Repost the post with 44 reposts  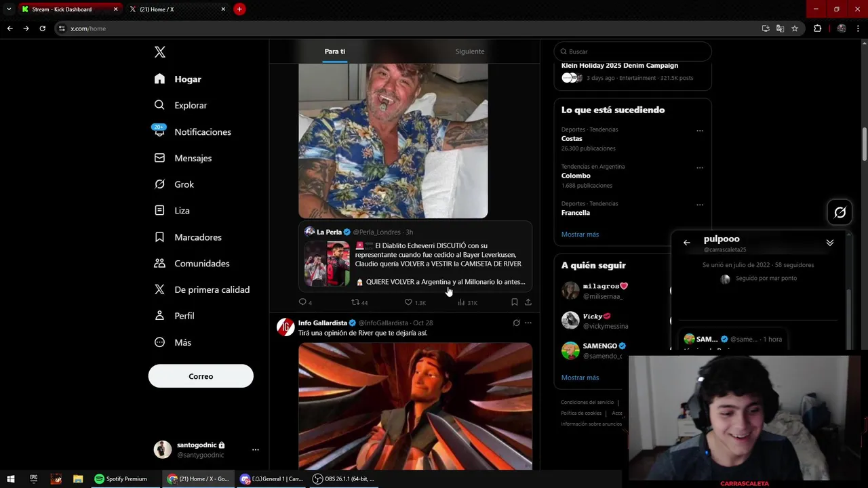click(x=355, y=302)
